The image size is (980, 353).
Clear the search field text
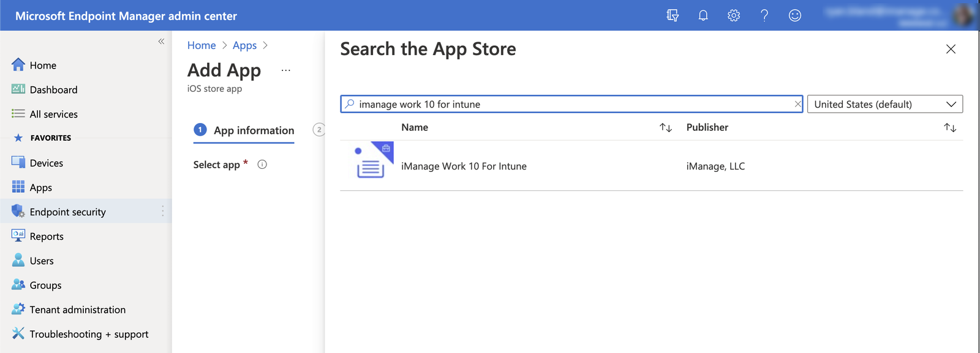[797, 104]
